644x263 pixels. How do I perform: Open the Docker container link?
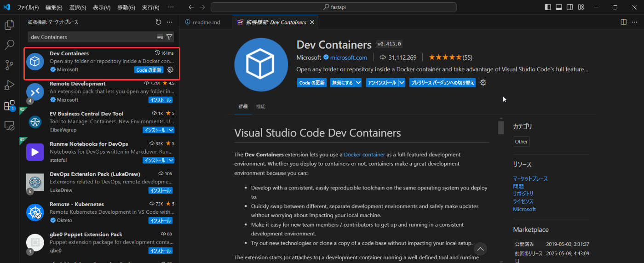(x=364, y=154)
